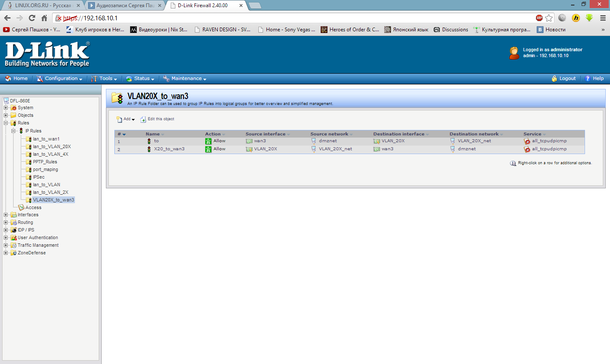
Task: Expand the Routing tree node
Action: coord(6,223)
